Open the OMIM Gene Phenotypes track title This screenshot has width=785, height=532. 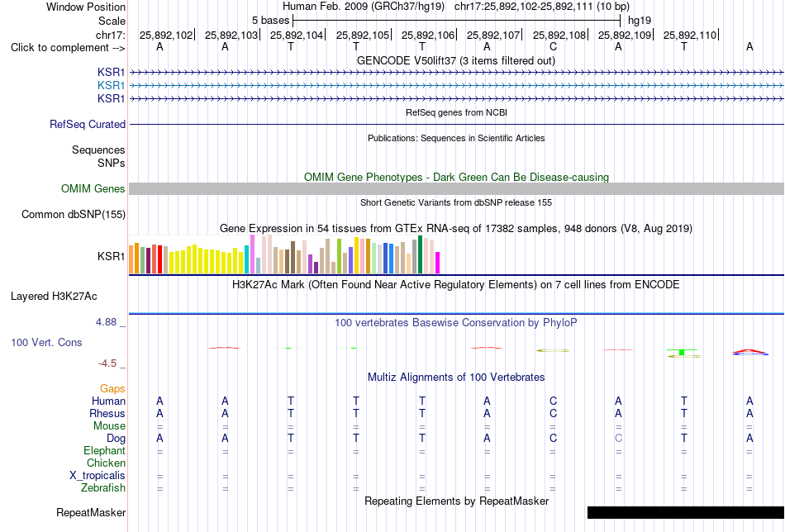(456, 177)
